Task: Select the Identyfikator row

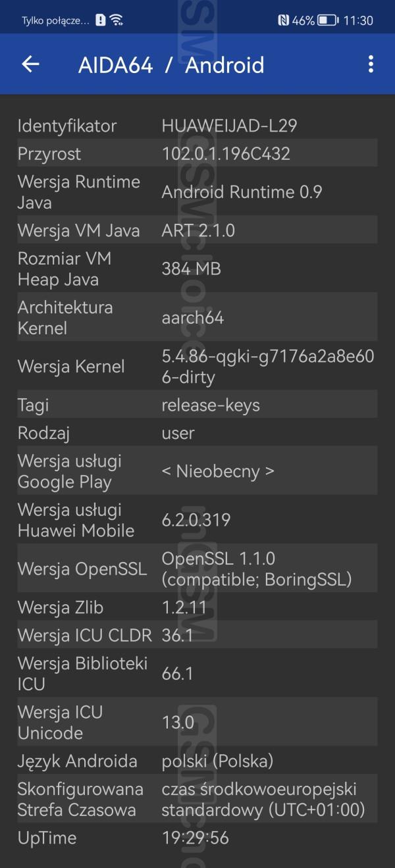Action: point(197,126)
